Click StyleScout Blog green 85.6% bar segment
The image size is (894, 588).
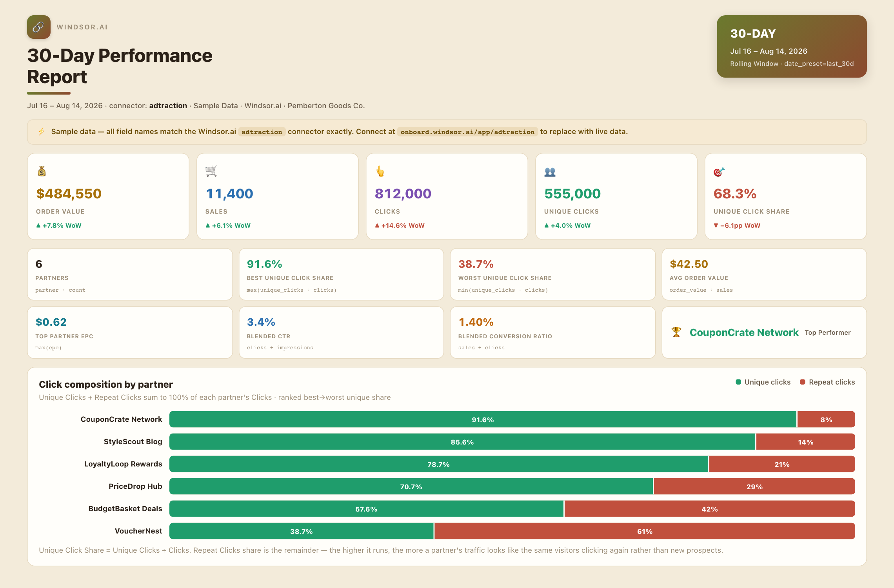pyautogui.click(x=462, y=442)
